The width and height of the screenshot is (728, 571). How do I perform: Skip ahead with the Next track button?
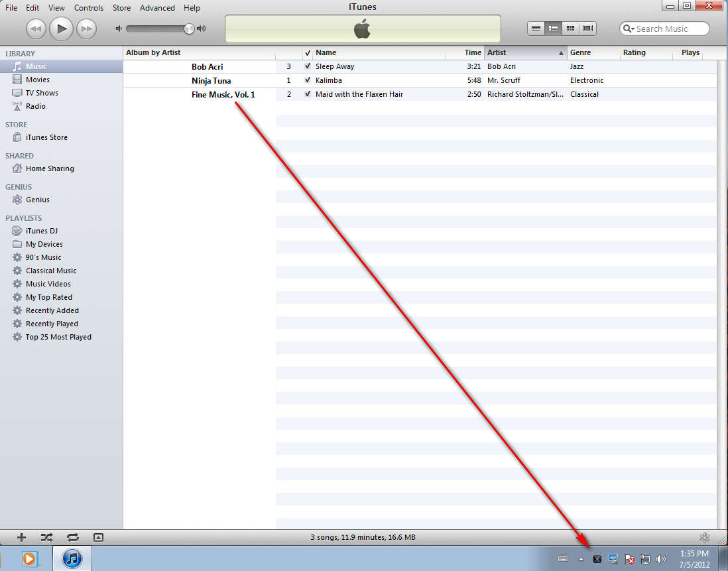pos(86,29)
